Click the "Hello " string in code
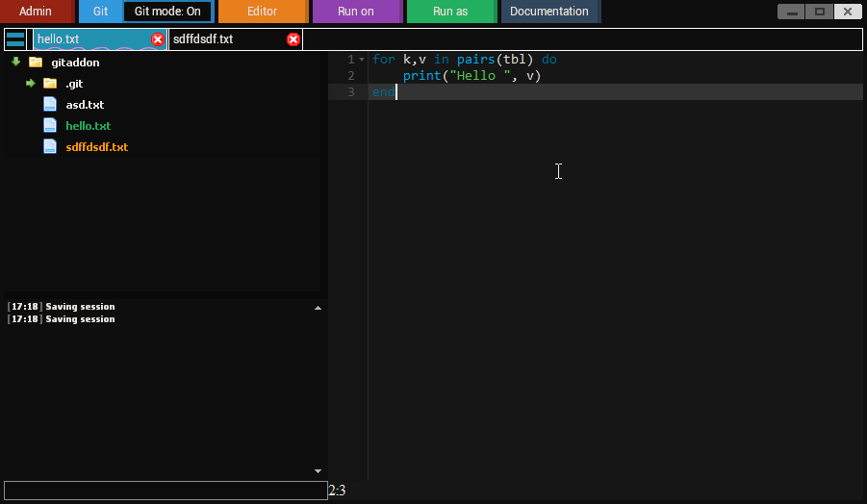Screen dimensions: 867x504 pyautogui.click(x=480, y=76)
